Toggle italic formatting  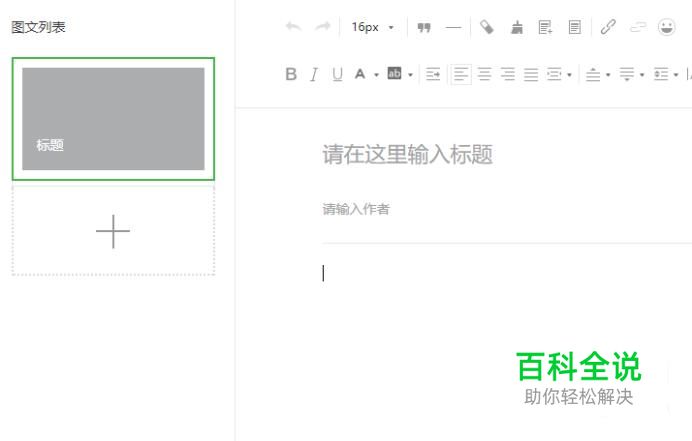pyautogui.click(x=314, y=75)
